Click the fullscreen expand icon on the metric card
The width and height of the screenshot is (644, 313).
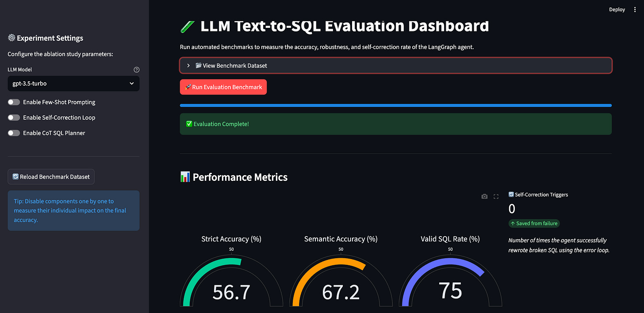(496, 196)
